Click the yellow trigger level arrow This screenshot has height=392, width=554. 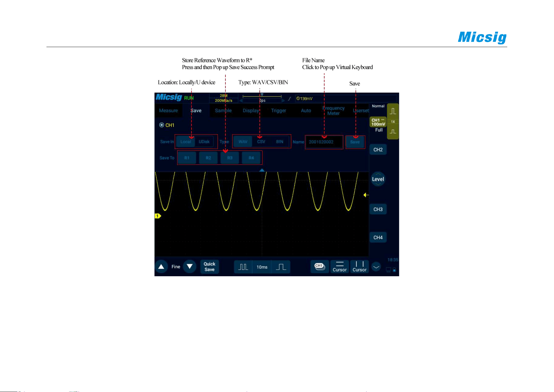click(x=366, y=195)
